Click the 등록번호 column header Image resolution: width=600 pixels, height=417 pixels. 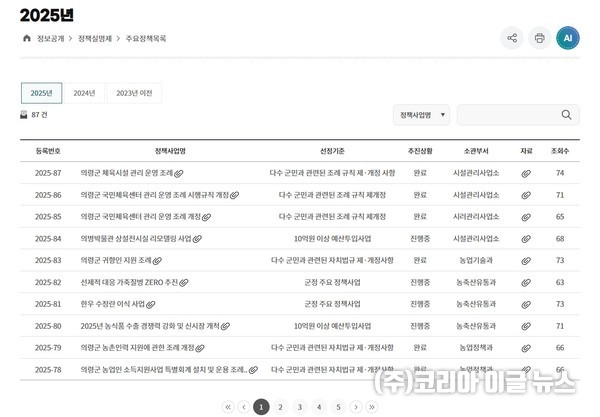click(x=48, y=151)
